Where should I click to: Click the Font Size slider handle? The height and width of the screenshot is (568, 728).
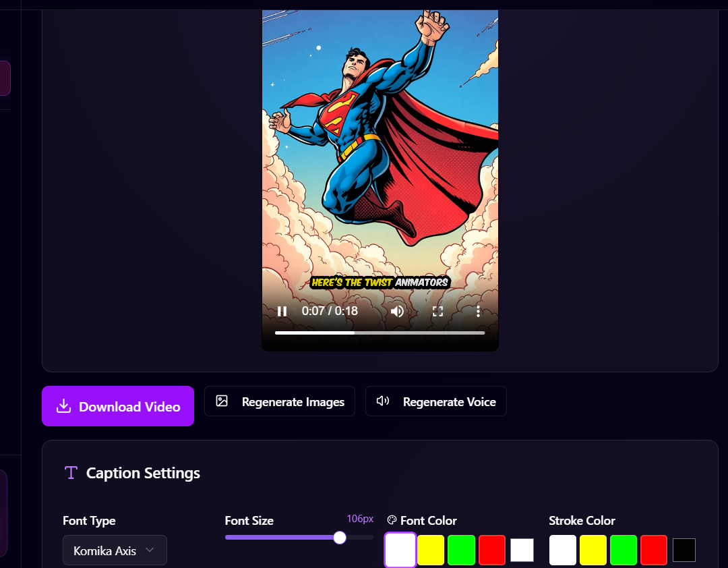(x=340, y=538)
